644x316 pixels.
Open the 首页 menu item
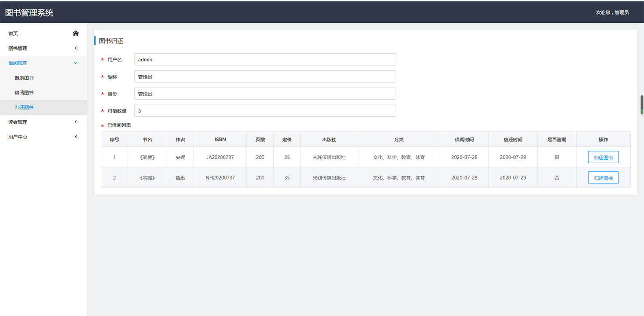(x=43, y=33)
